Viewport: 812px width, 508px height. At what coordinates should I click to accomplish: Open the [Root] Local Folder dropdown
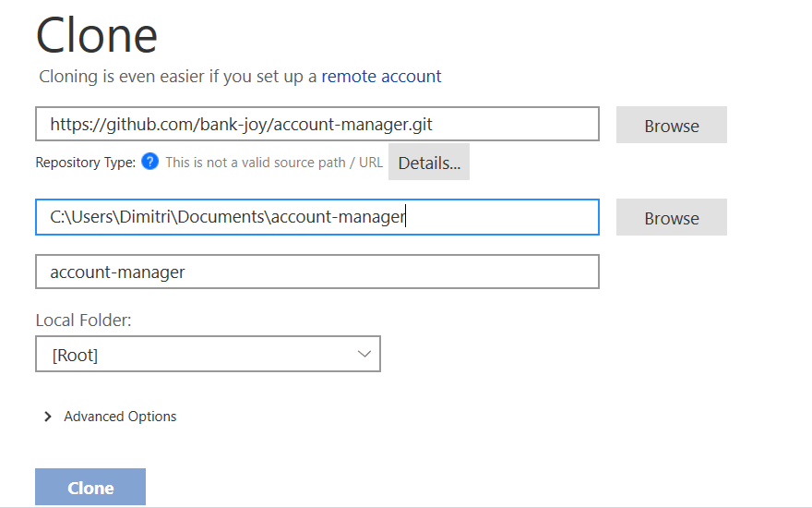(208, 354)
